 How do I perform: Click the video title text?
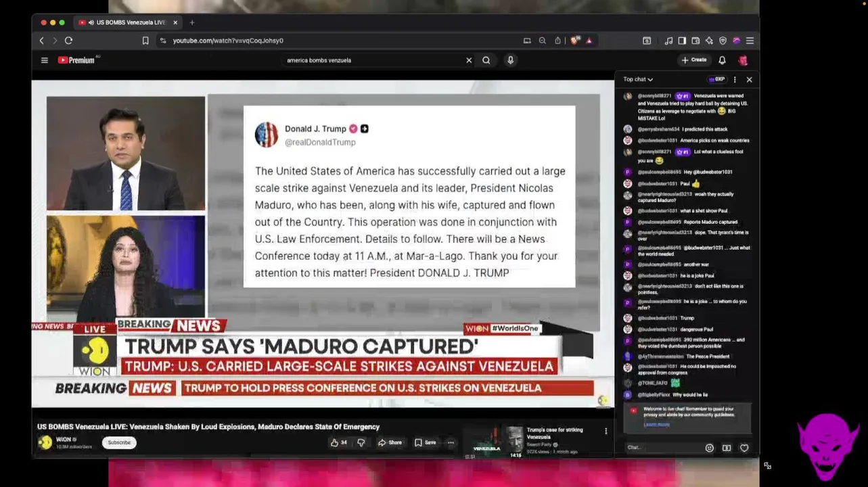click(x=208, y=427)
